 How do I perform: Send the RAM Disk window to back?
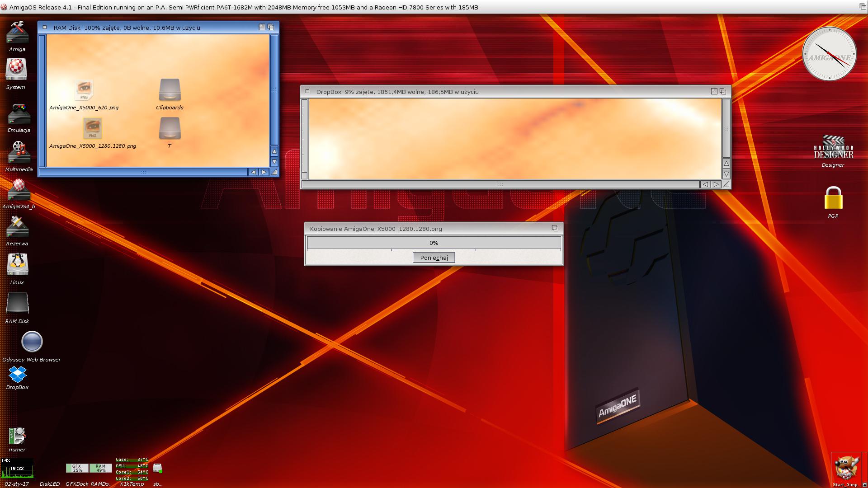tap(271, 27)
